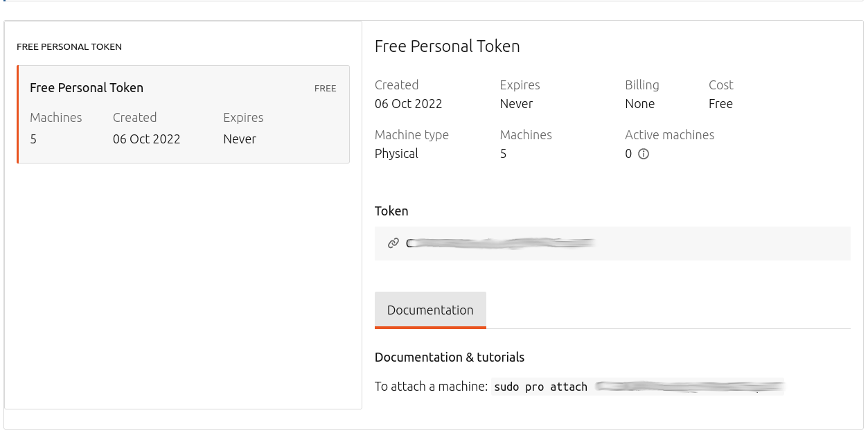Click the FREE PERSONAL TOKEN section header
The width and height of the screenshot is (868, 442).
pos(69,47)
